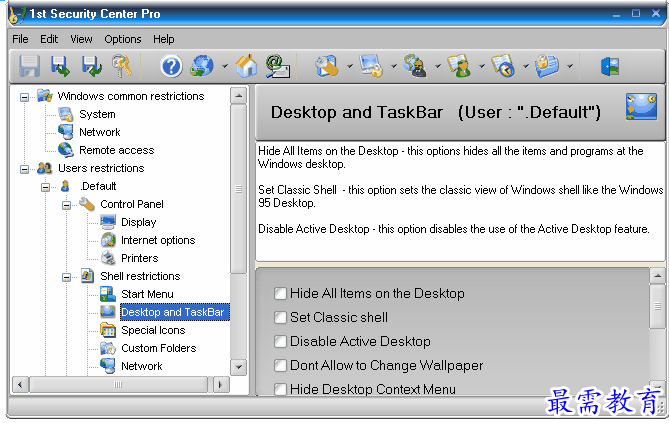Check Hide All Items on the Desktop
Viewport: 669px width, 433px height.
tap(280, 294)
